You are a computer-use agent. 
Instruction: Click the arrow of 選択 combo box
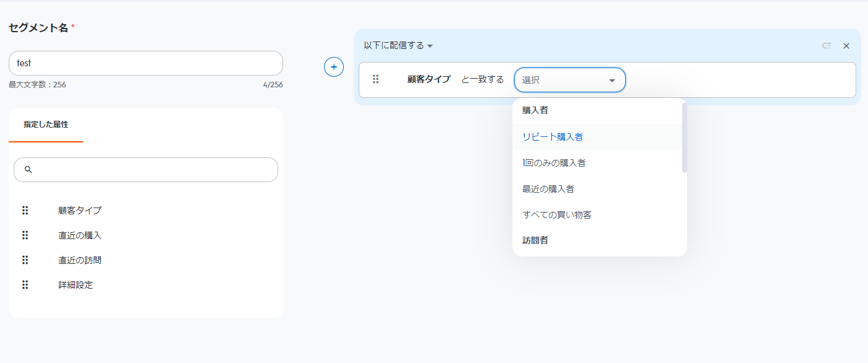(612, 81)
